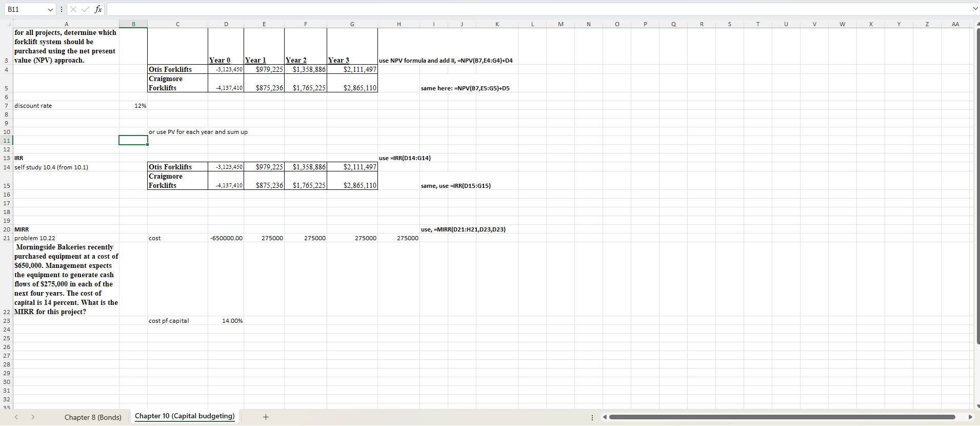Select the $979,225 cell in row 4
The height and width of the screenshot is (426, 980).
pos(264,69)
